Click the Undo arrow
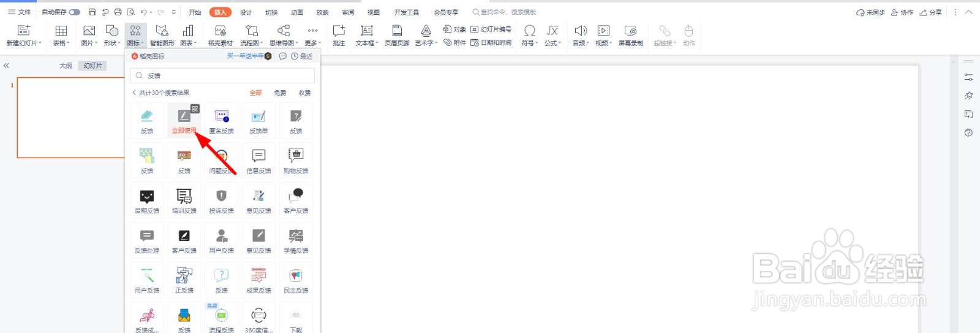The width and height of the screenshot is (980, 333). [143, 12]
